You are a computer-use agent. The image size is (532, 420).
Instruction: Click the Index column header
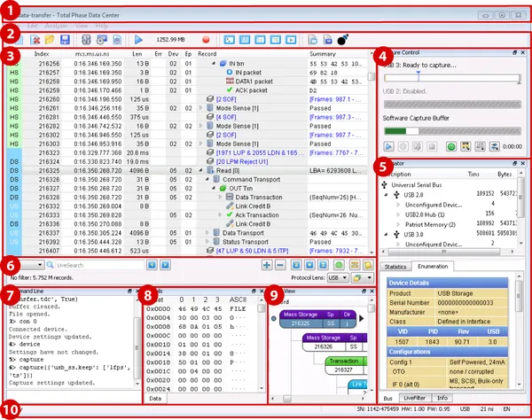(x=42, y=53)
